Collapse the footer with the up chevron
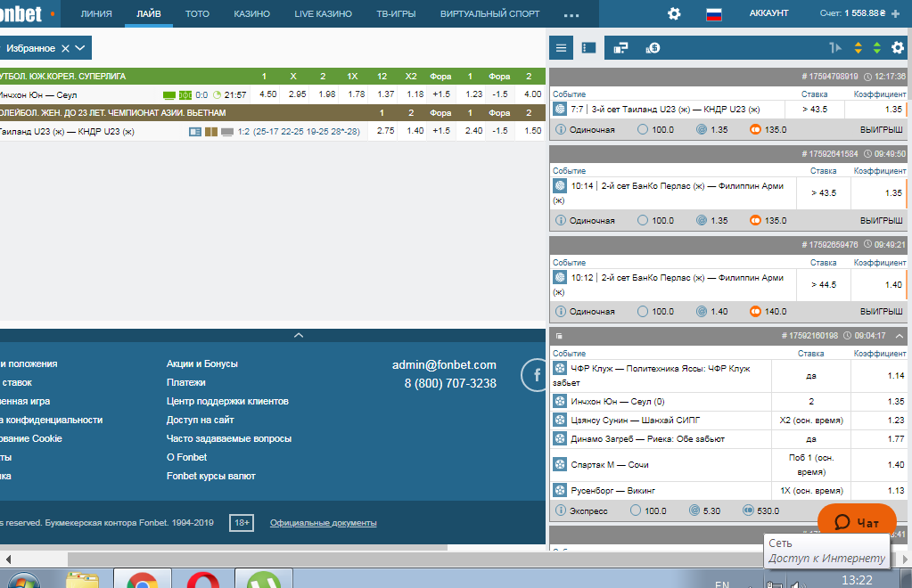 click(x=299, y=335)
